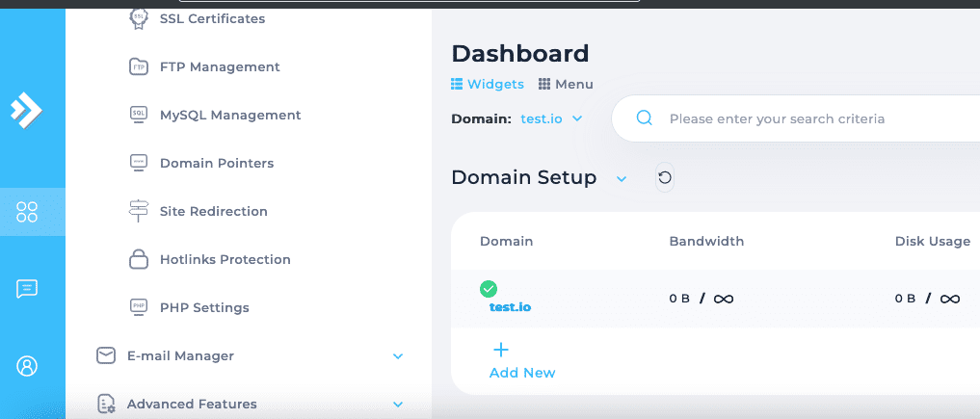
Task: Open the test.io link in the table
Action: [x=510, y=307]
